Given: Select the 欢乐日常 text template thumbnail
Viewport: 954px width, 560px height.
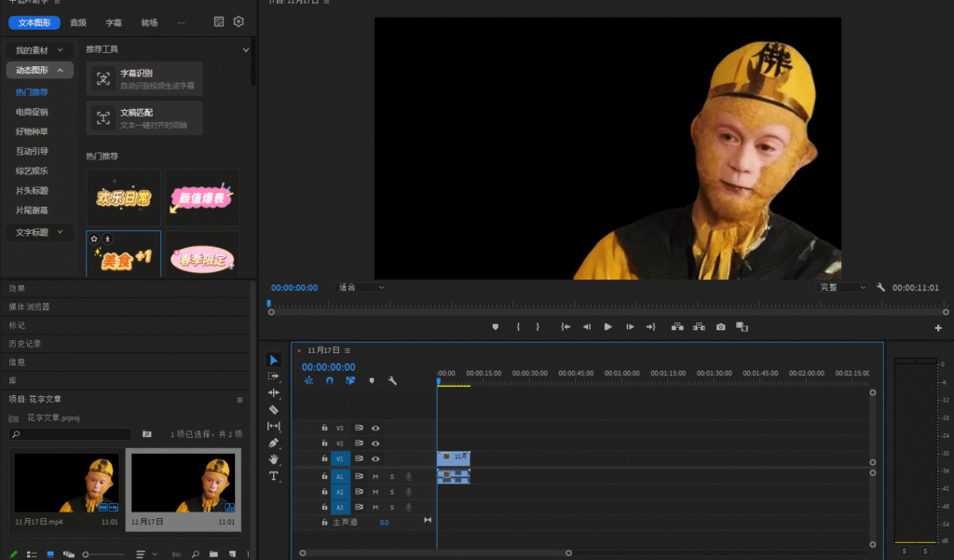Looking at the screenshot, I should pos(124,198).
